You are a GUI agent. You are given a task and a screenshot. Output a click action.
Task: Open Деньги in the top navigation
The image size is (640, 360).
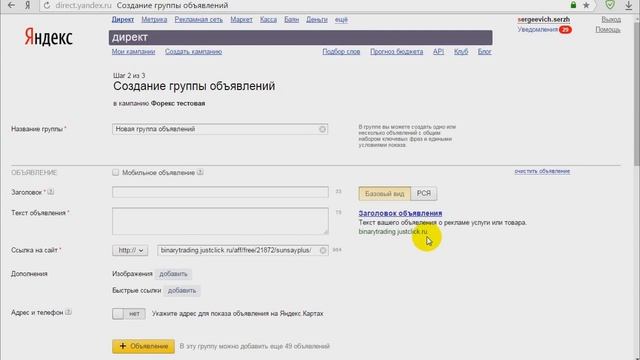(x=317, y=20)
